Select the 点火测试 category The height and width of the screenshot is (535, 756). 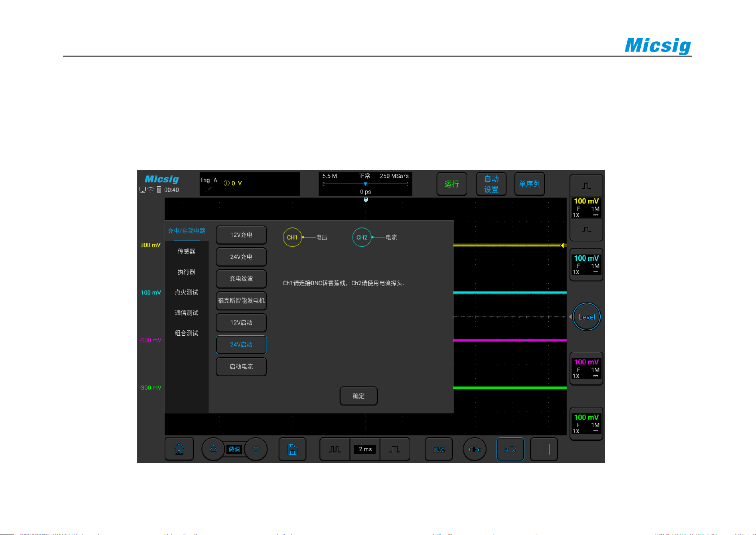(187, 292)
